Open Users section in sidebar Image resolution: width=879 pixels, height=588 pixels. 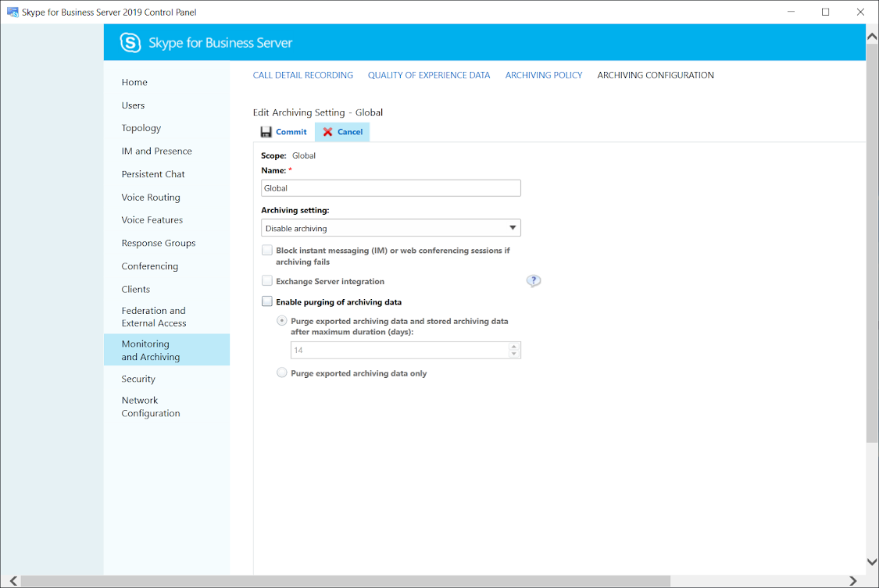coord(133,105)
